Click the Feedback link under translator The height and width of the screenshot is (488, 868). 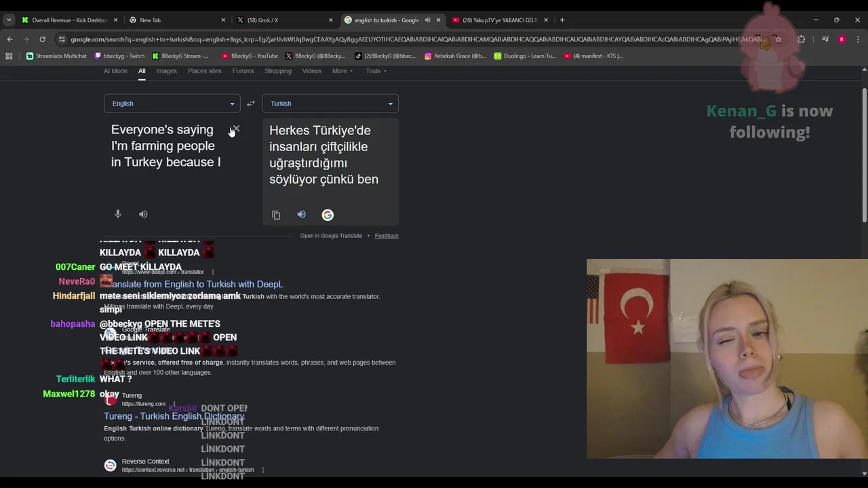click(x=387, y=236)
